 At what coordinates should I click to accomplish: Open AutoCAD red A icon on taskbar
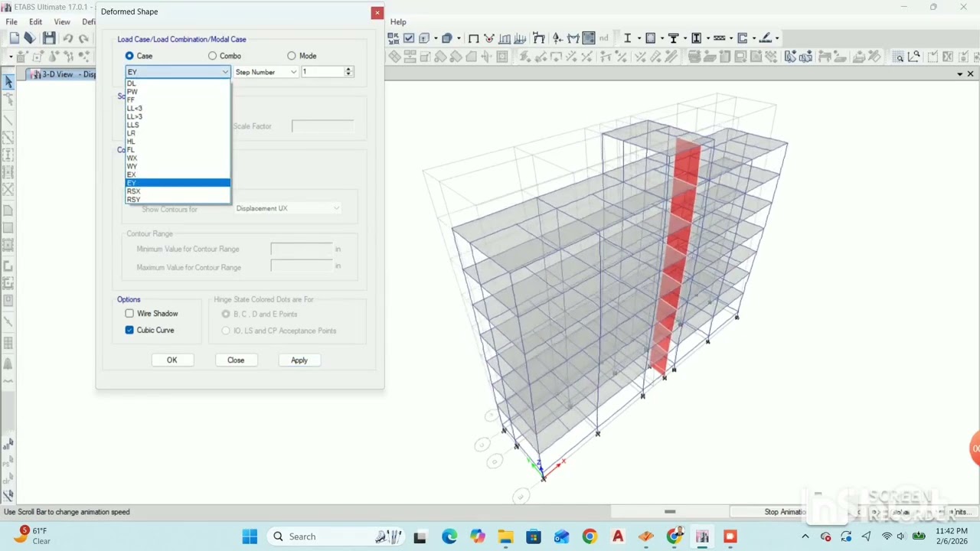pos(618,536)
